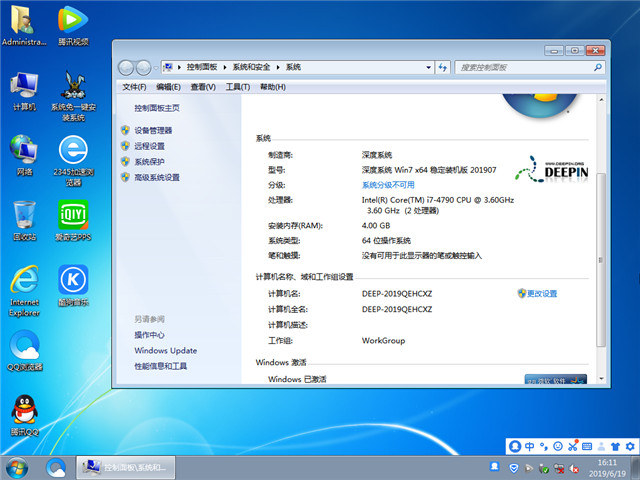The height and width of the screenshot is (480, 640).
Task: Open the 工具(T) menu
Action: 238,87
